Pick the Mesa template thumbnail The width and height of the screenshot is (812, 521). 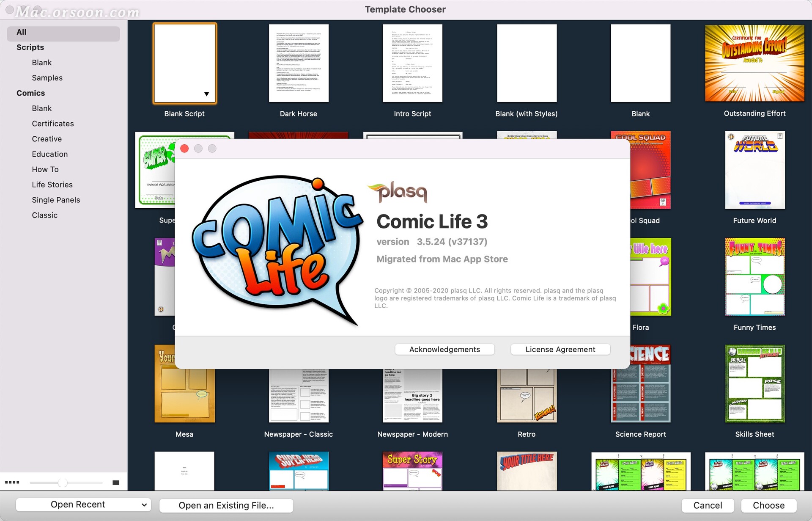(185, 395)
